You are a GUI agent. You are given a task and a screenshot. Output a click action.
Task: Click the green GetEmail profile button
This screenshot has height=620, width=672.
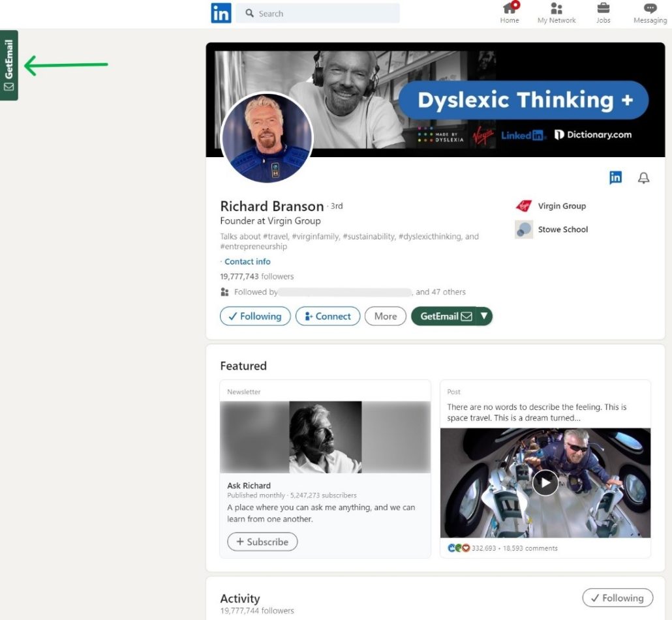tap(445, 316)
